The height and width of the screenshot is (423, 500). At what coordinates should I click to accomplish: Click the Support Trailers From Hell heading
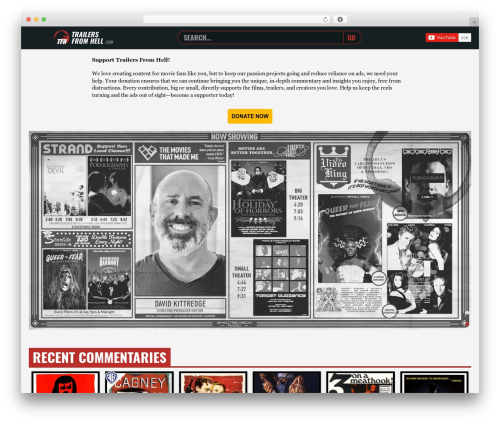[131, 60]
